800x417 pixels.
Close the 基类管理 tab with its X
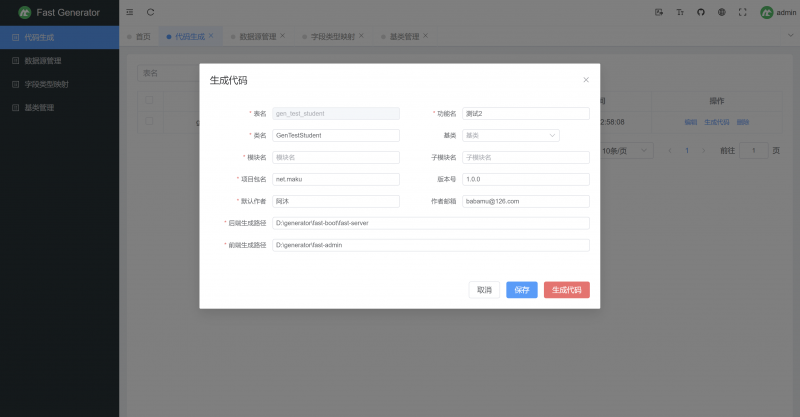[x=425, y=36]
